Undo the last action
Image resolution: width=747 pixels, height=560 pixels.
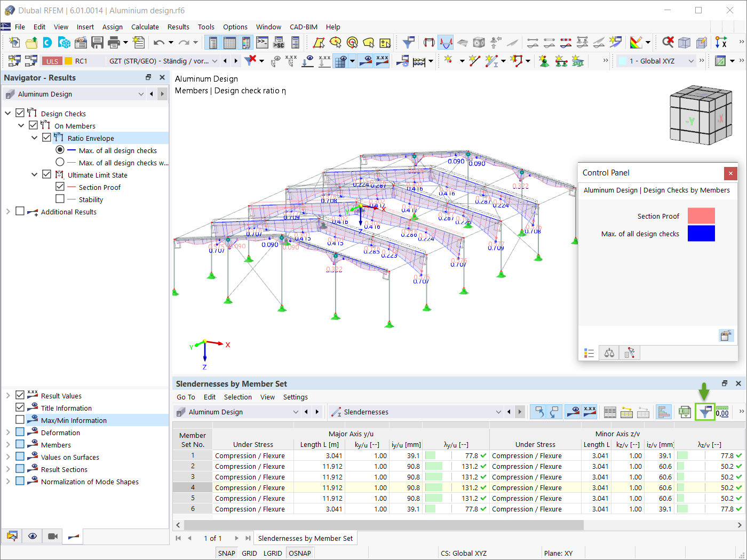(158, 43)
